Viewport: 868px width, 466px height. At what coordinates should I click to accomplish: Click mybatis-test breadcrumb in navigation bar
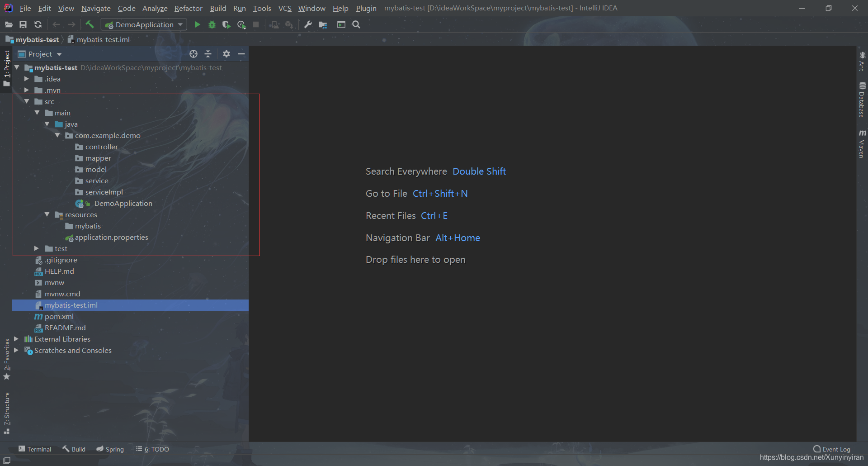pos(32,40)
